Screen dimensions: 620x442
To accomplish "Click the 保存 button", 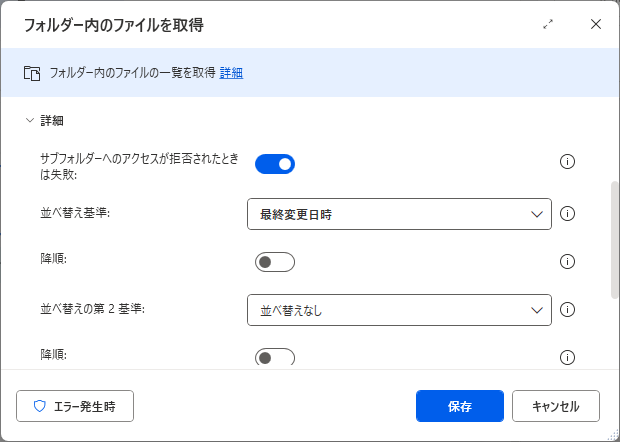I will coord(460,406).
